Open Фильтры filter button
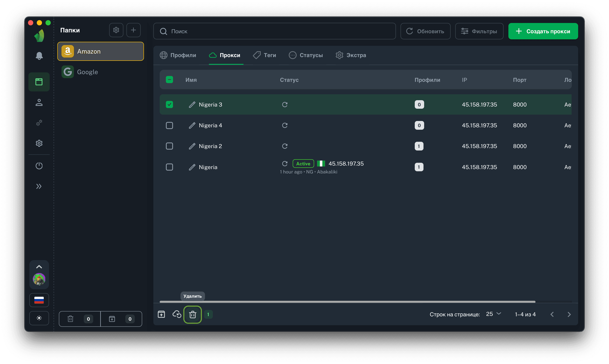Image resolution: width=609 pixels, height=364 pixels. click(x=479, y=31)
